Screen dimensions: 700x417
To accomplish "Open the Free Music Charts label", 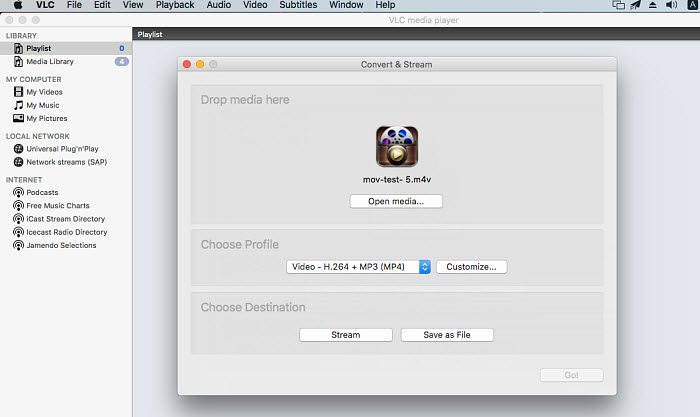I will click(x=58, y=206).
